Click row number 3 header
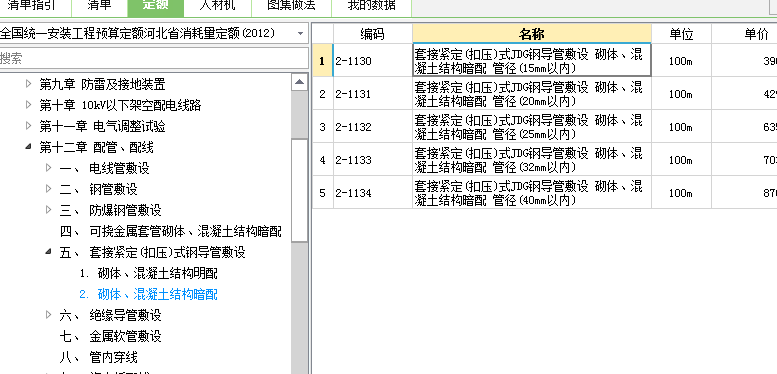 pyautogui.click(x=323, y=126)
